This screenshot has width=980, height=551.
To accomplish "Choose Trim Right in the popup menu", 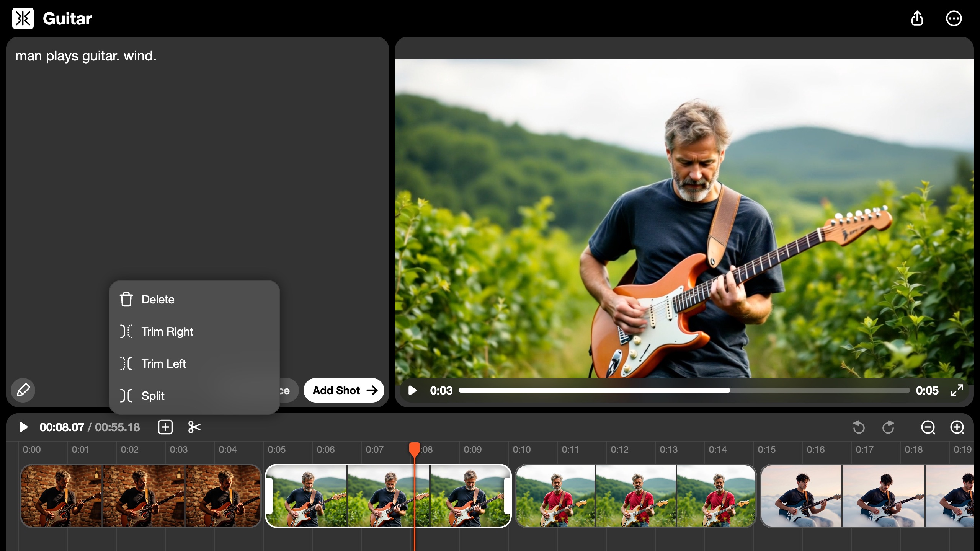I will [194, 331].
